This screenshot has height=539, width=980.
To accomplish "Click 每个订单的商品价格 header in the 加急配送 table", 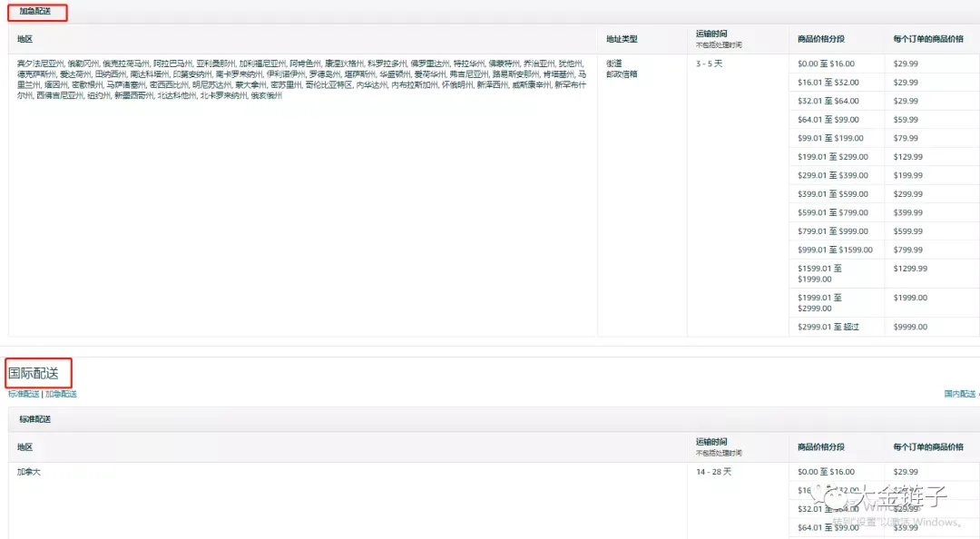I will (x=928, y=39).
